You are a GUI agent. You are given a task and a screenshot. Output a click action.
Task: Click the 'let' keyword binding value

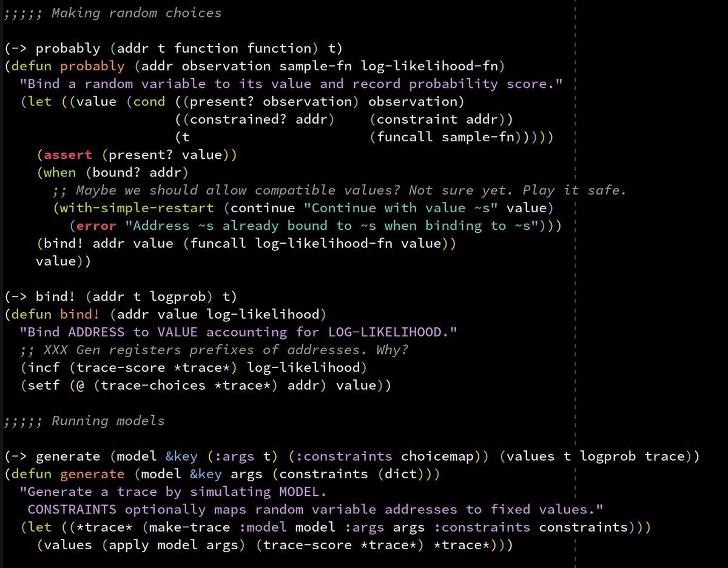pyautogui.click(x=40, y=101)
